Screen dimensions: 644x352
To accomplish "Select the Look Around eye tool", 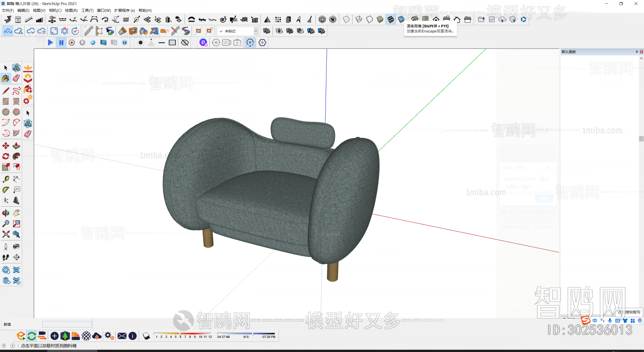I will point(16,246).
